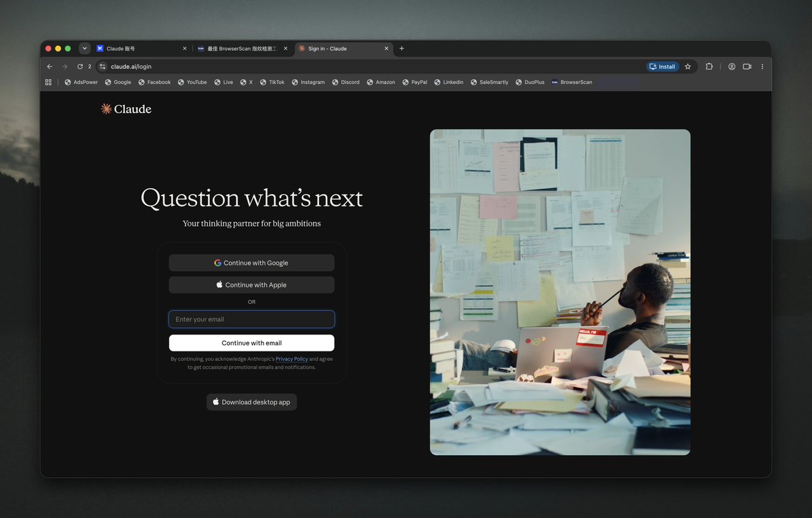Open the PayPal bookmark
Screen dimensions: 812x518
[x=414, y=82]
